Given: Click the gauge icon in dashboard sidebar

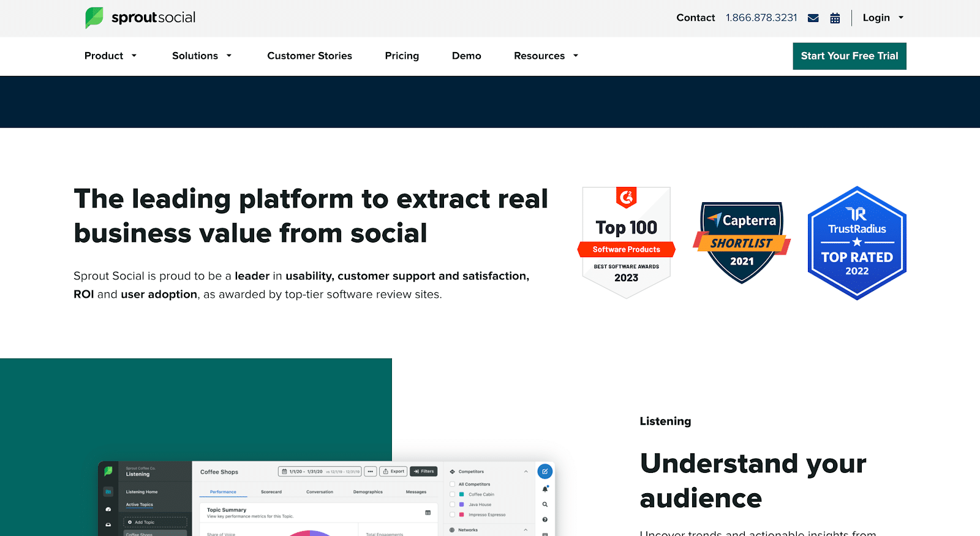Looking at the screenshot, I should click(x=108, y=509).
